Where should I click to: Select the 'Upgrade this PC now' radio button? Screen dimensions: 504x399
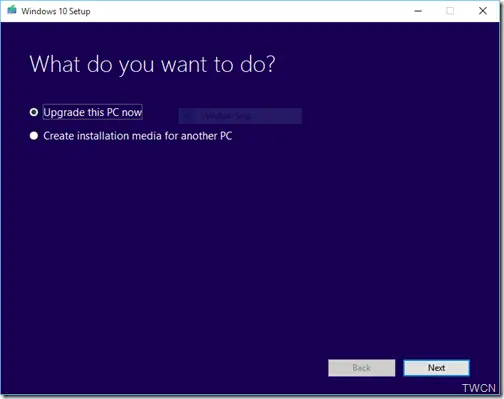click(34, 112)
